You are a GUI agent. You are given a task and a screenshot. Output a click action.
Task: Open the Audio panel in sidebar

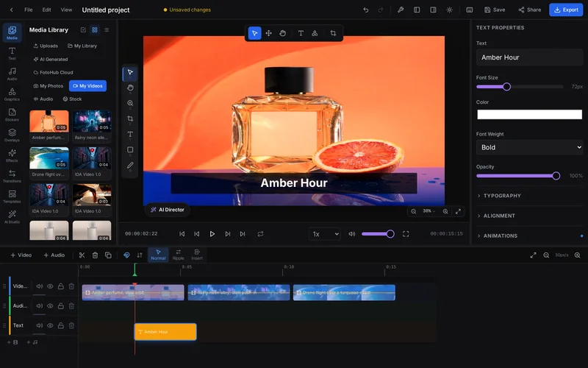point(12,74)
